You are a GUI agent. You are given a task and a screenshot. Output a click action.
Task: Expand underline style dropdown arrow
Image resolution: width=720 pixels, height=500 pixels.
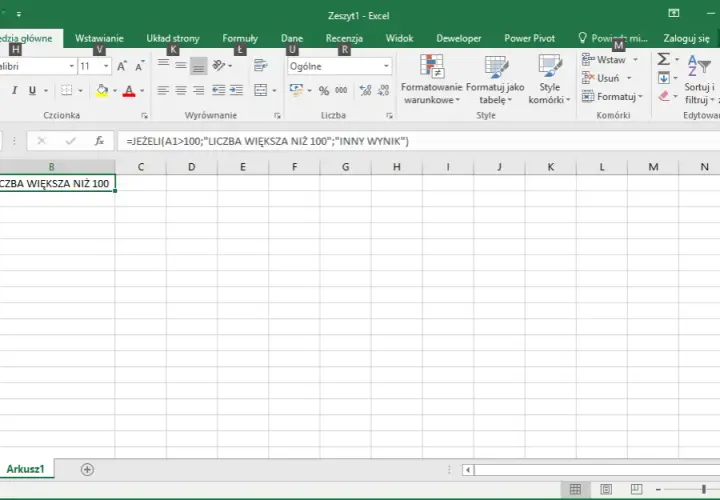pos(46,90)
